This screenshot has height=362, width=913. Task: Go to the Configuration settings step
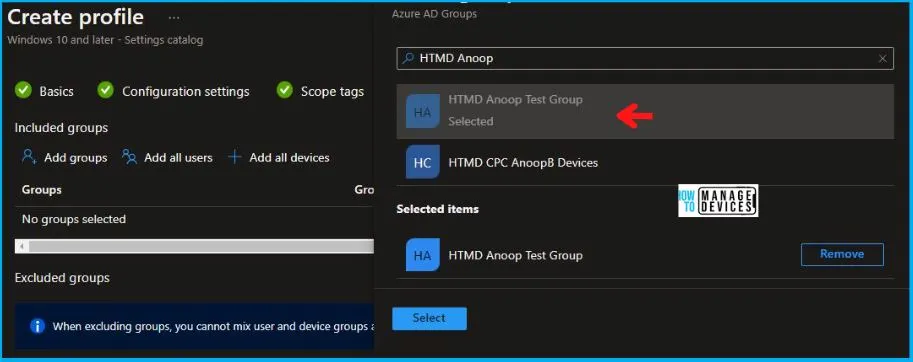[x=186, y=91]
